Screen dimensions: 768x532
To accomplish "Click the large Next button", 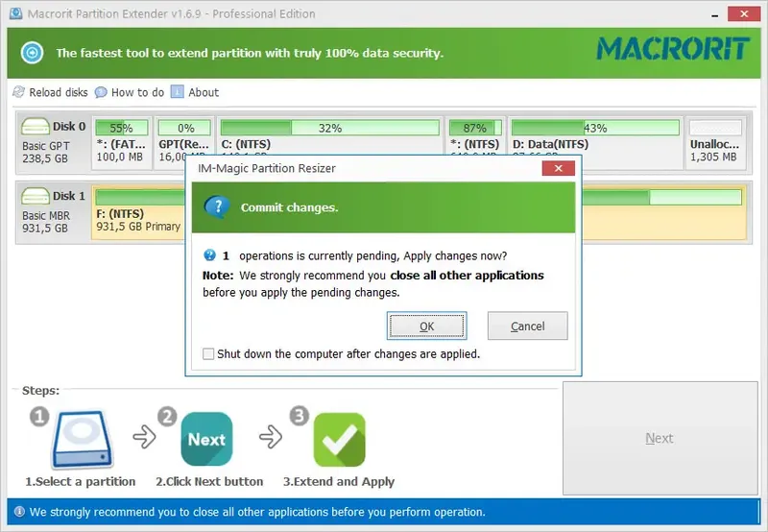I will [x=660, y=438].
